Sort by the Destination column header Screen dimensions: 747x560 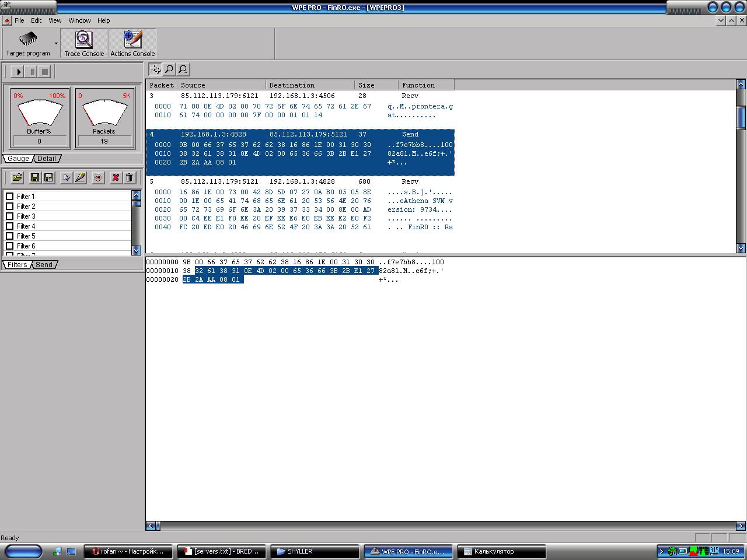click(310, 85)
